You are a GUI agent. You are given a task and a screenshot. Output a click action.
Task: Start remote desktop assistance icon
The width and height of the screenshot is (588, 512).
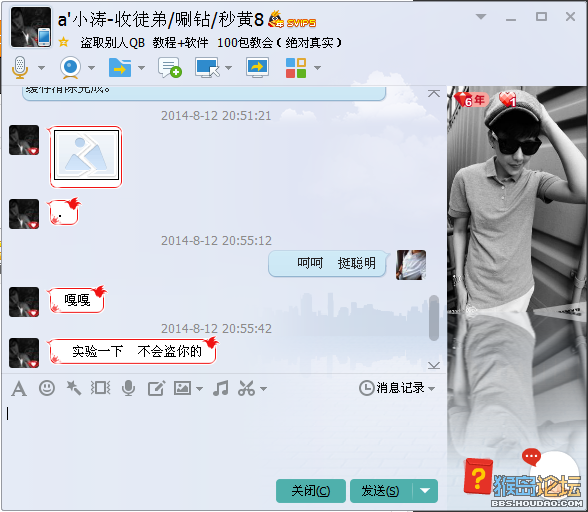207,68
